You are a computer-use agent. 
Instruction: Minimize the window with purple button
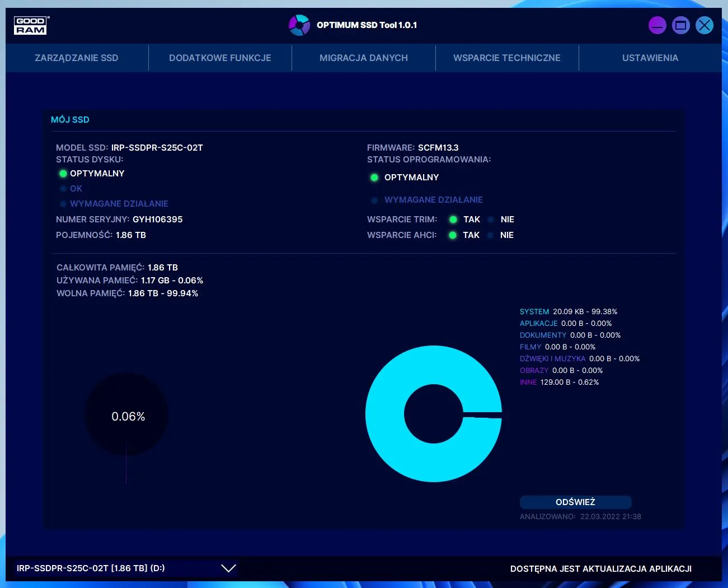pyautogui.click(x=657, y=25)
